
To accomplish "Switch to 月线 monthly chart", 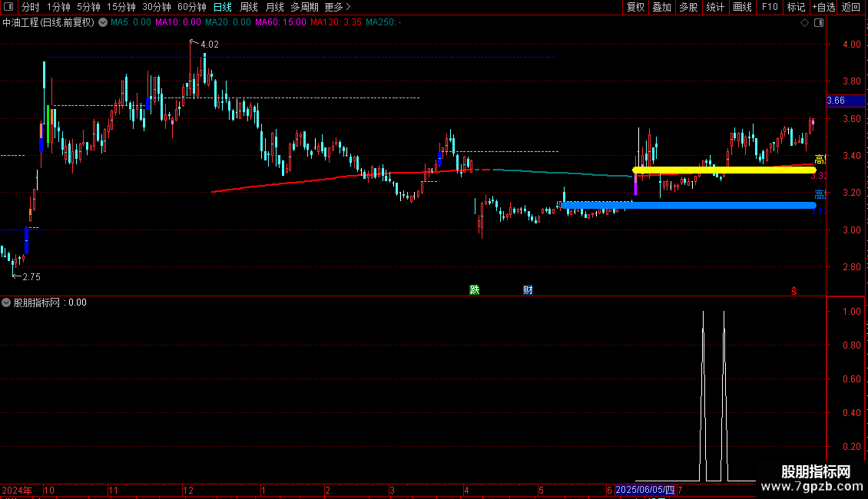I will [x=274, y=7].
